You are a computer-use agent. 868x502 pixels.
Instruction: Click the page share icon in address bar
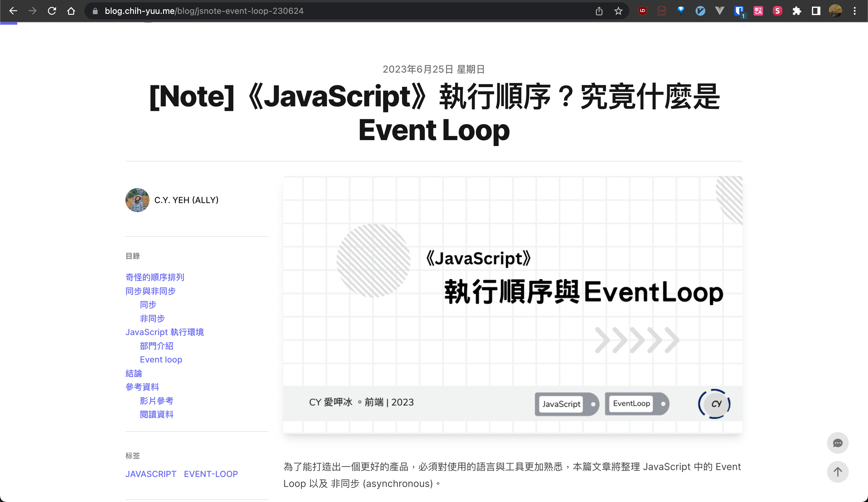pyautogui.click(x=599, y=11)
